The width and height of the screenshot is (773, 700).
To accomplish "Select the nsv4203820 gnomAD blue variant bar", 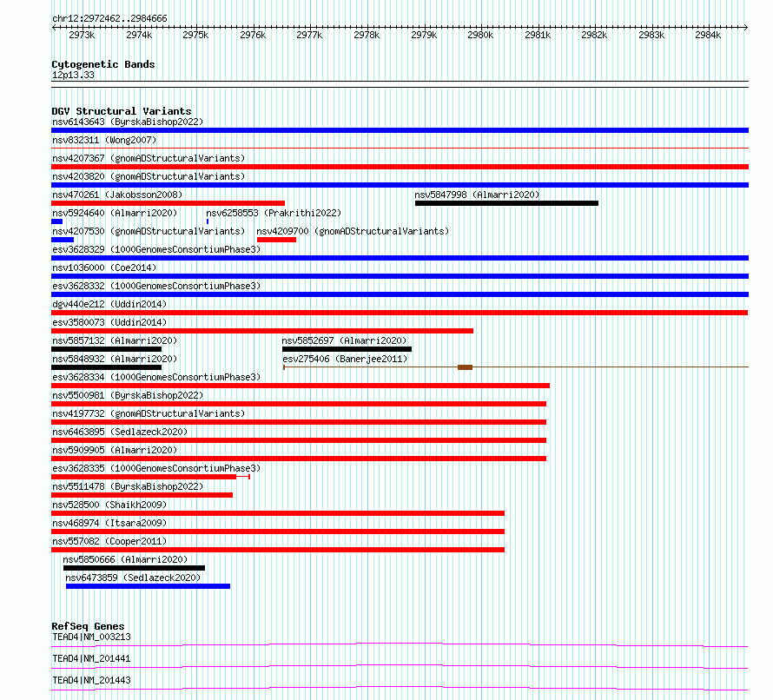I will [x=400, y=185].
